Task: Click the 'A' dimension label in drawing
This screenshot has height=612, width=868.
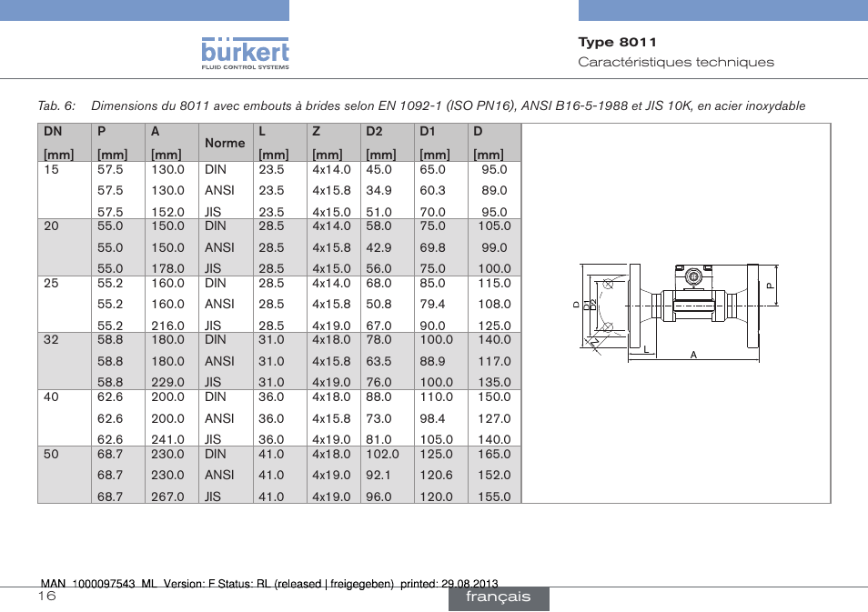Action: (693, 356)
